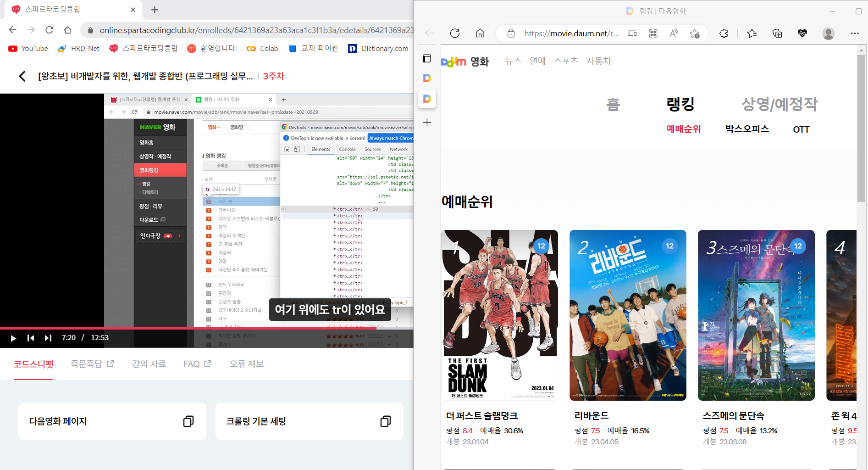Click Chrome back arrow in left browser
Image resolution: width=868 pixels, height=470 pixels.
[x=12, y=30]
